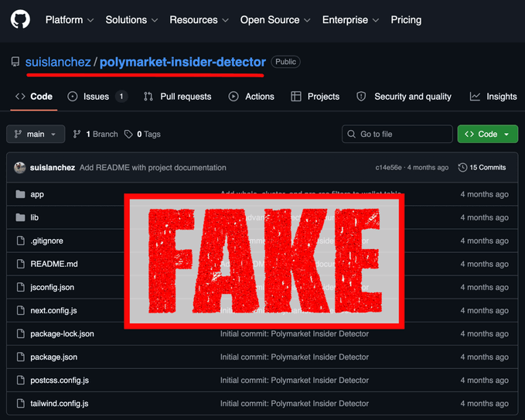
Task: Click the folder icon for lib
Action: pos(20,217)
